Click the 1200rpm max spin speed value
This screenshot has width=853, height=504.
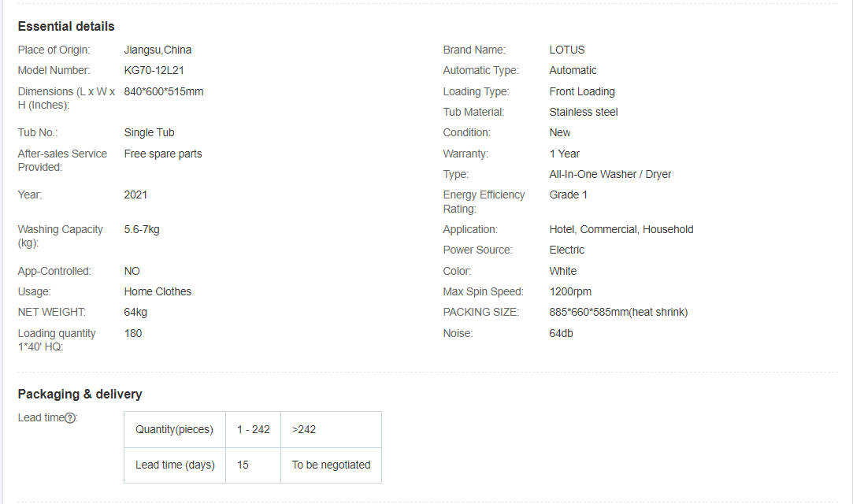tap(570, 291)
